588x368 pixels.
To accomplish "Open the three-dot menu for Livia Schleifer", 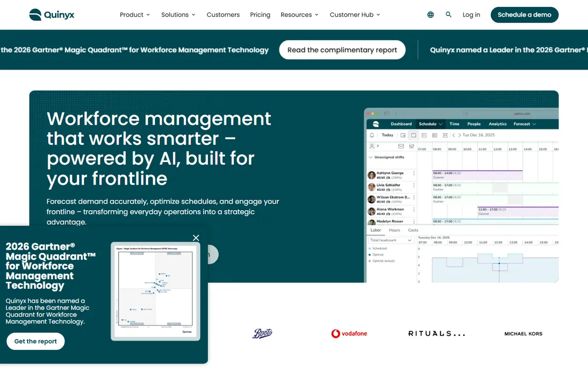I will [x=414, y=185].
